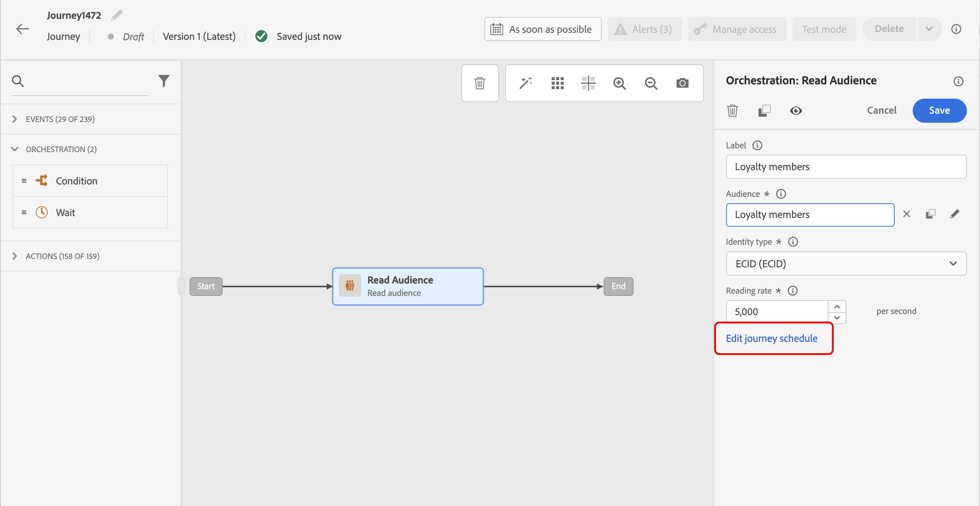Image resolution: width=980 pixels, height=506 pixels.
Task: Click the Label text field
Action: point(846,167)
